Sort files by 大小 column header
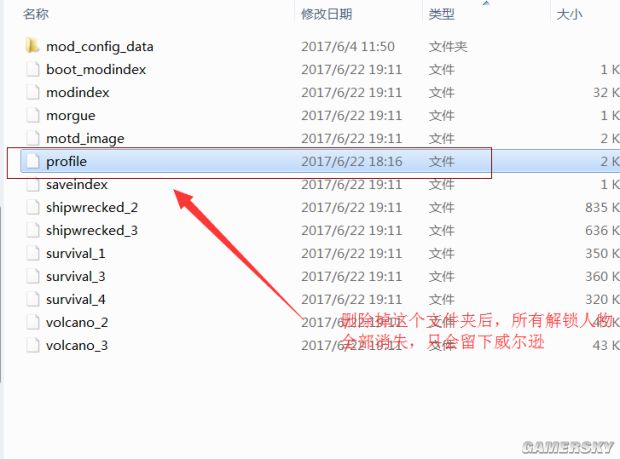Image resolution: width=620 pixels, height=459 pixels. point(569,14)
